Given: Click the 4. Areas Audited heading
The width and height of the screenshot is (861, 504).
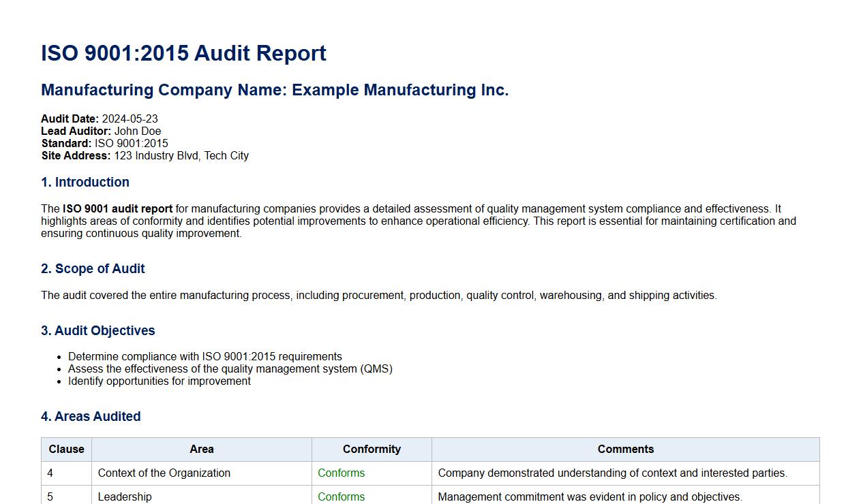Looking at the screenshot, I should click(91, 416).
